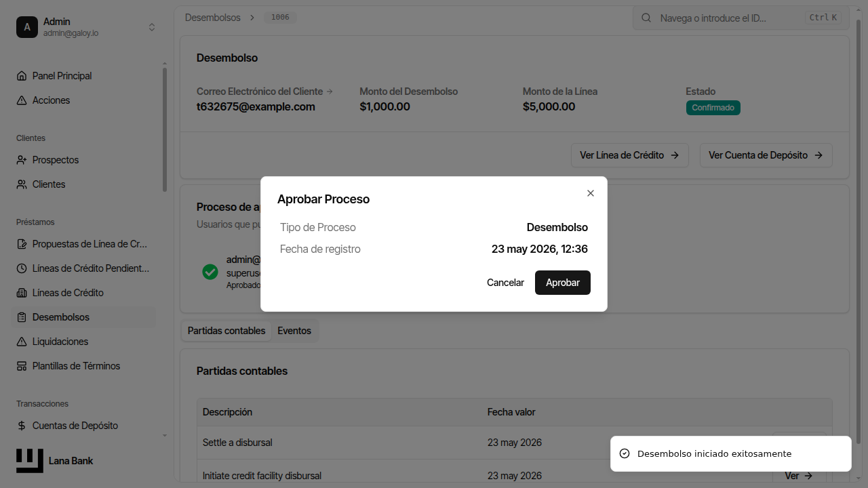Click the arrow in Ver Línea de Crédito

675,155
